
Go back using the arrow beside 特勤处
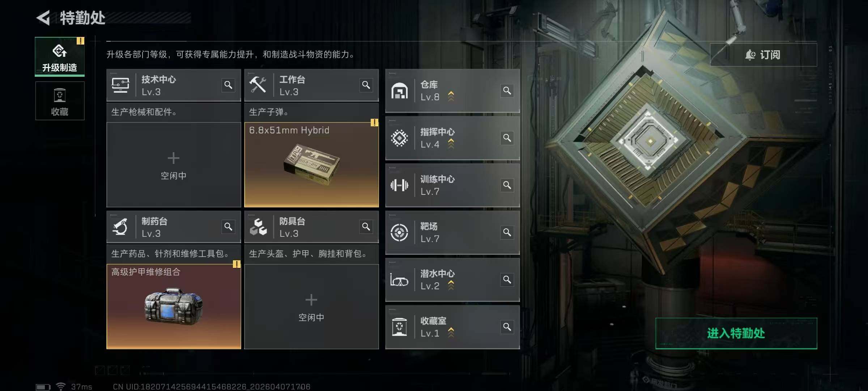43,18
